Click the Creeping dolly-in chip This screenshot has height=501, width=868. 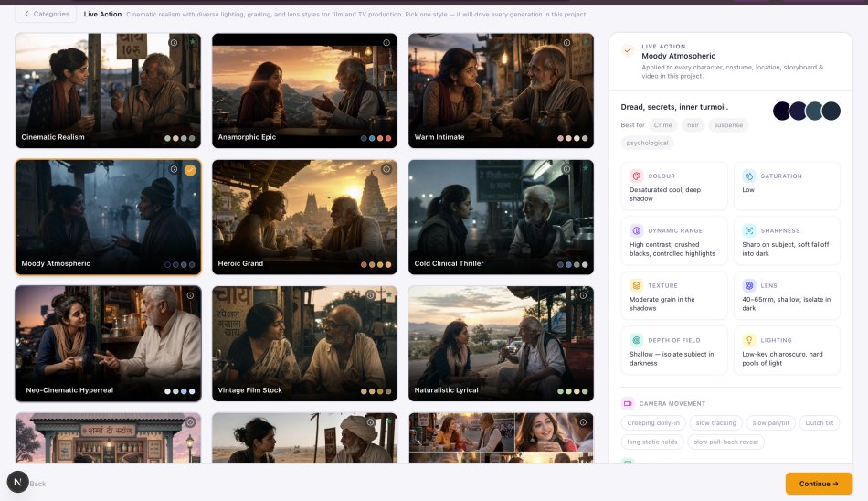tap(653, 423)
